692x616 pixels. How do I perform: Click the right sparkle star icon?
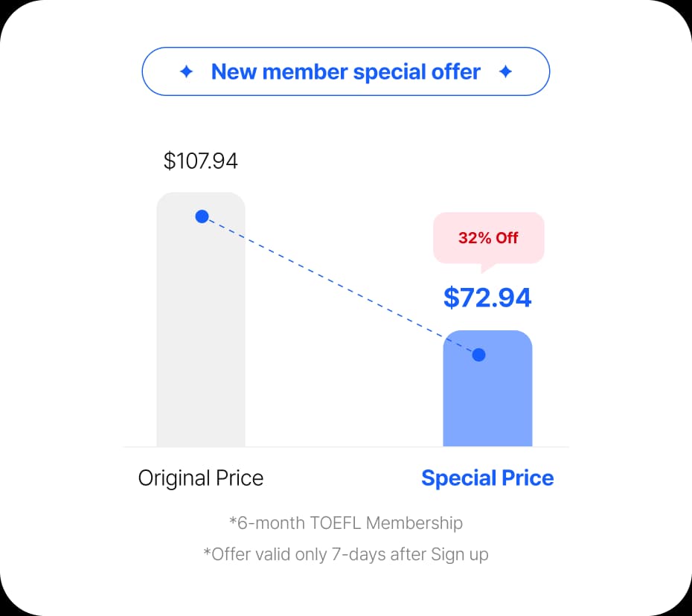[505, 71]
